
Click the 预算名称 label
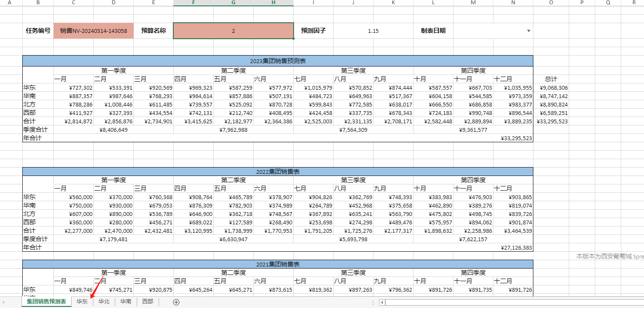point(154,31)
